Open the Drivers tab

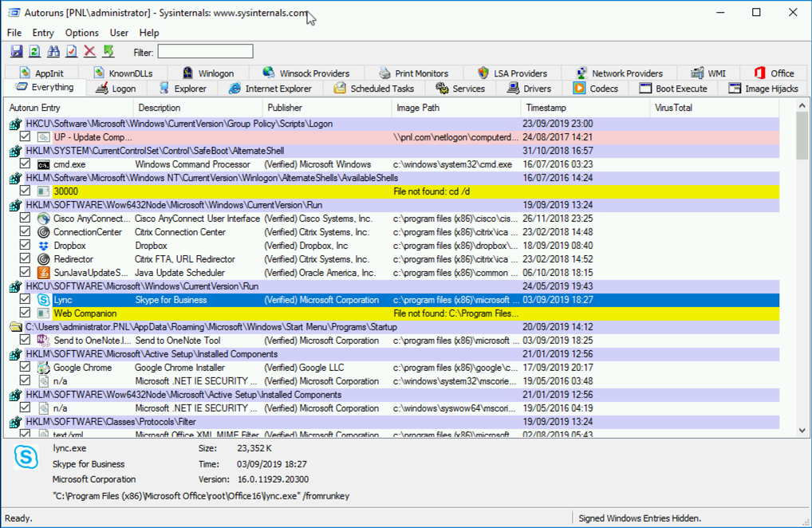click(530, 89)
